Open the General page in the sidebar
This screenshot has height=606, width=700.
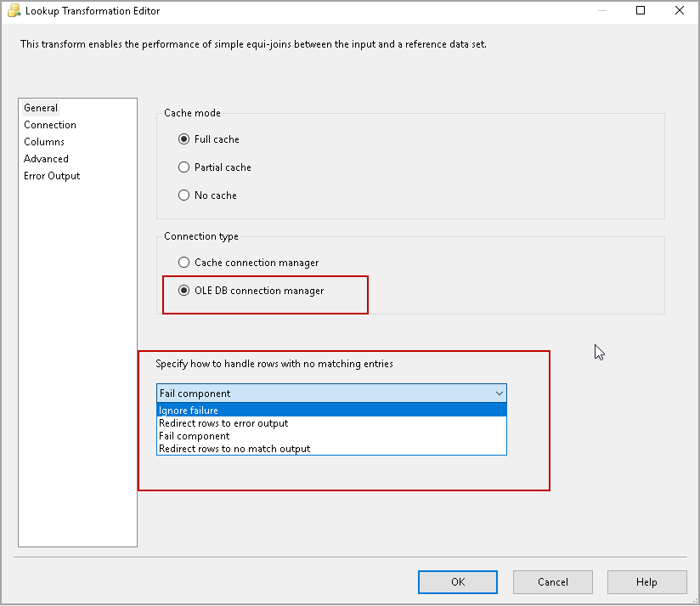pos(41,108)
